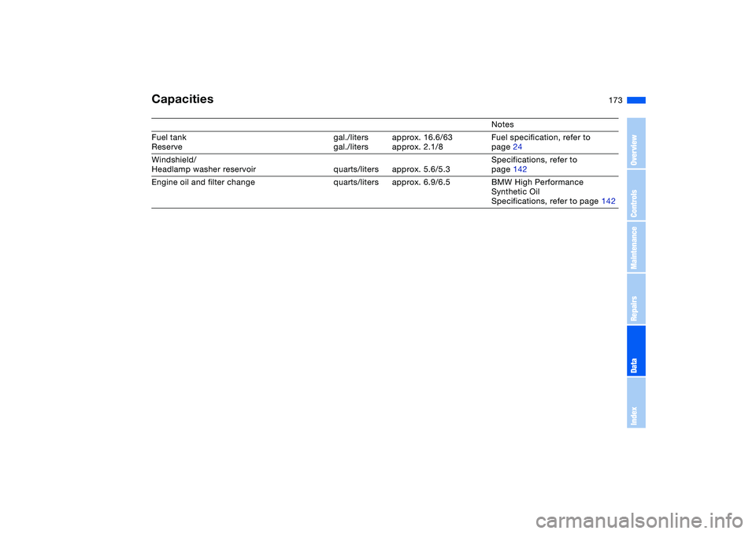756x534 pixels.
Task: Open the Controls side tab
Action: click(636, 195)
